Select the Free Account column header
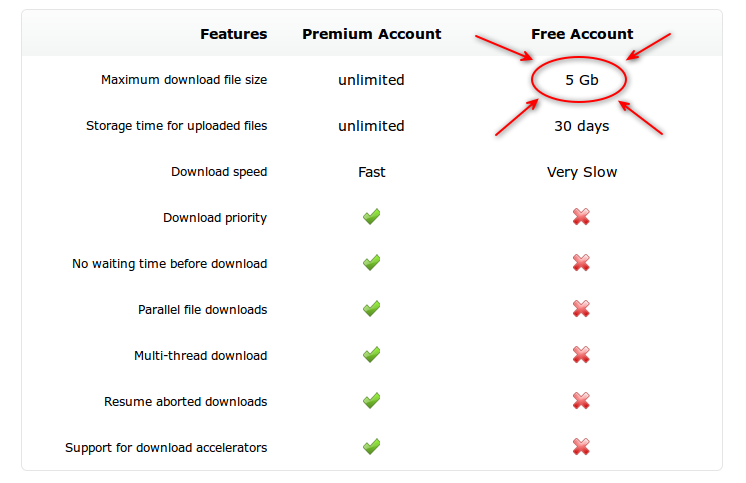Viewport: 746px width, 483px height. (582, 34)
